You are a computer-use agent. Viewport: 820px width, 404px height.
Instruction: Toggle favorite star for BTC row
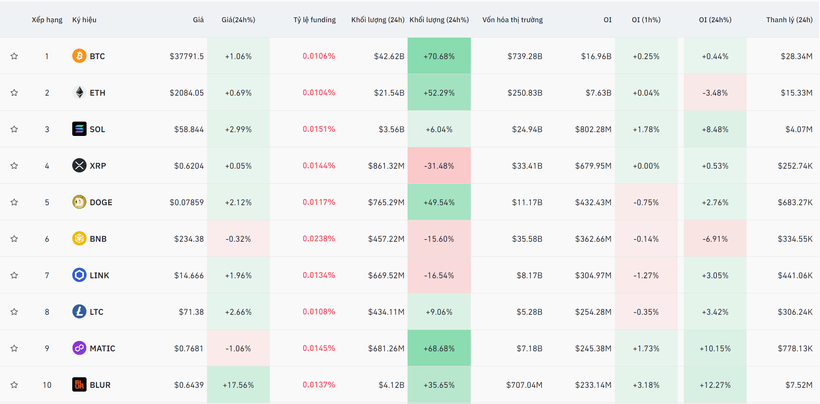click(x=14, y=57)
